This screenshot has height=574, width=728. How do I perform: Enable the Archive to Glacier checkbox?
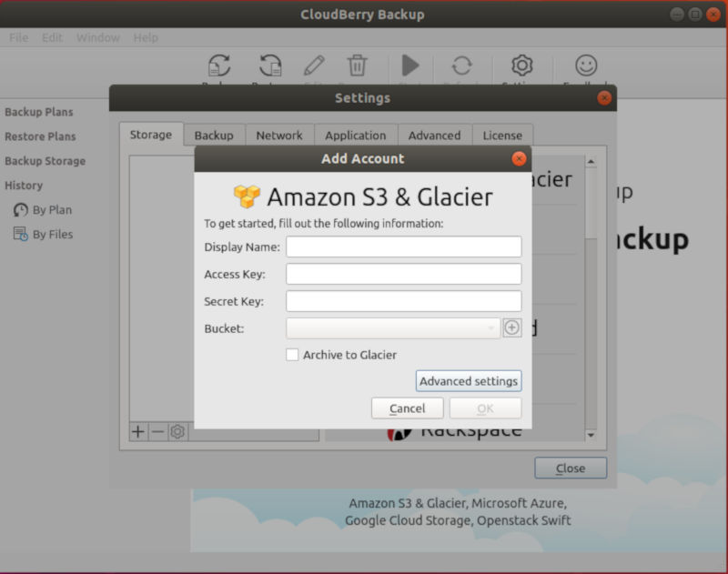(x=292, y=355)
